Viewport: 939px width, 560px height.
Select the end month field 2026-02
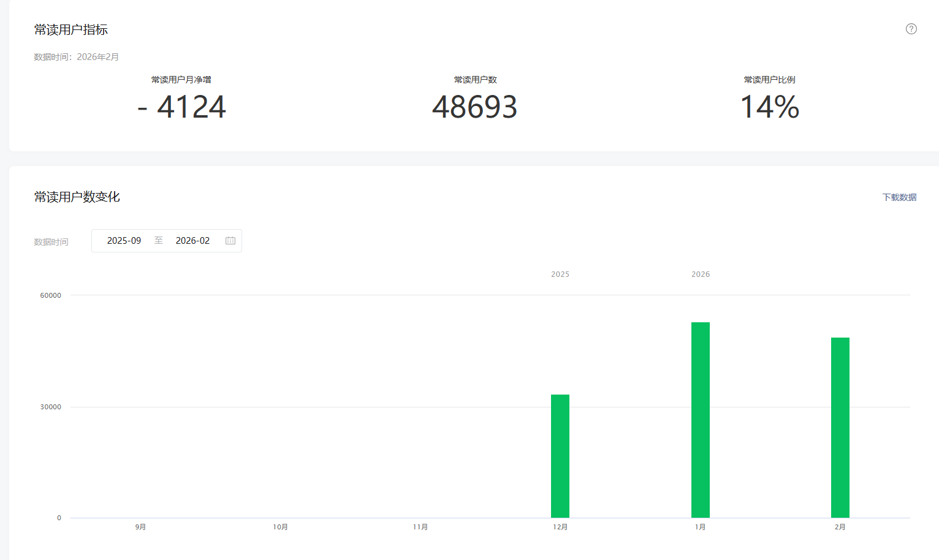coord(192,241)
